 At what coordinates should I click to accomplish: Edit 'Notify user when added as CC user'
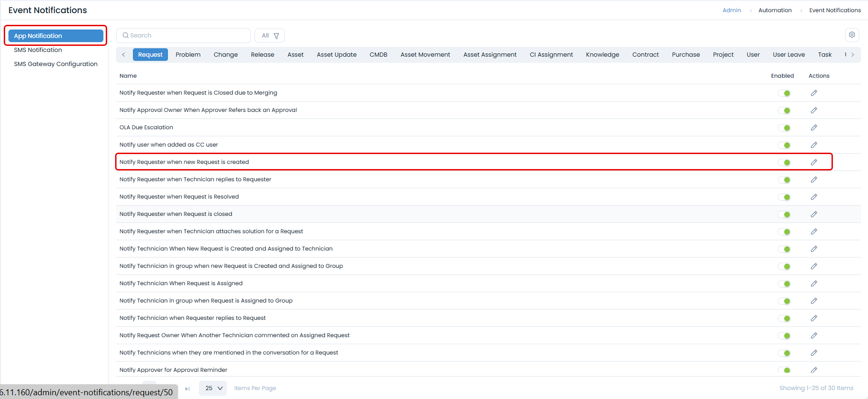[x=814, y=145]
